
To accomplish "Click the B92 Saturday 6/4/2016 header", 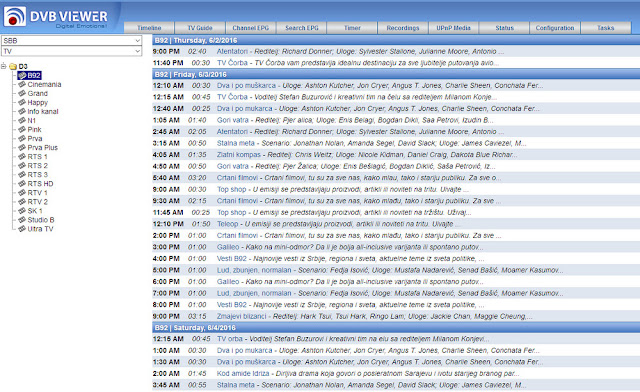I will [x=396, y=327].
